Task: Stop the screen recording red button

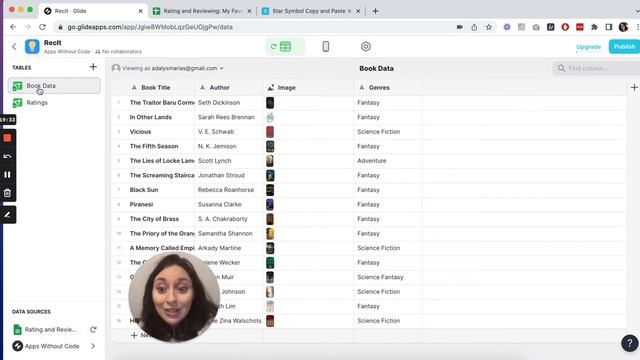Action: (x=7, y=138)
